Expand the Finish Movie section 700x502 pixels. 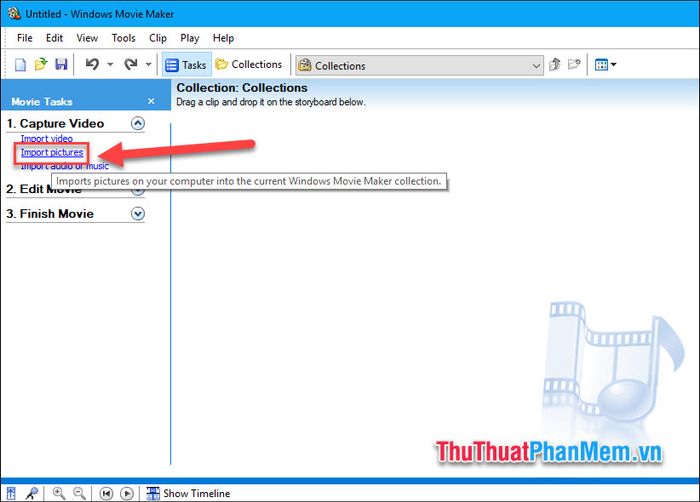click(138, 214)
